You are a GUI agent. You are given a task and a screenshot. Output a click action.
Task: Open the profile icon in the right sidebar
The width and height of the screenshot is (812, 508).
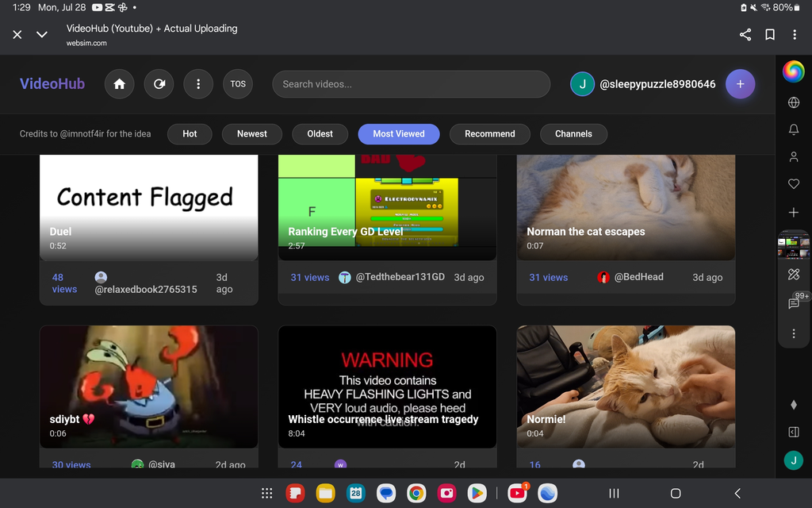tap(794, 157)
